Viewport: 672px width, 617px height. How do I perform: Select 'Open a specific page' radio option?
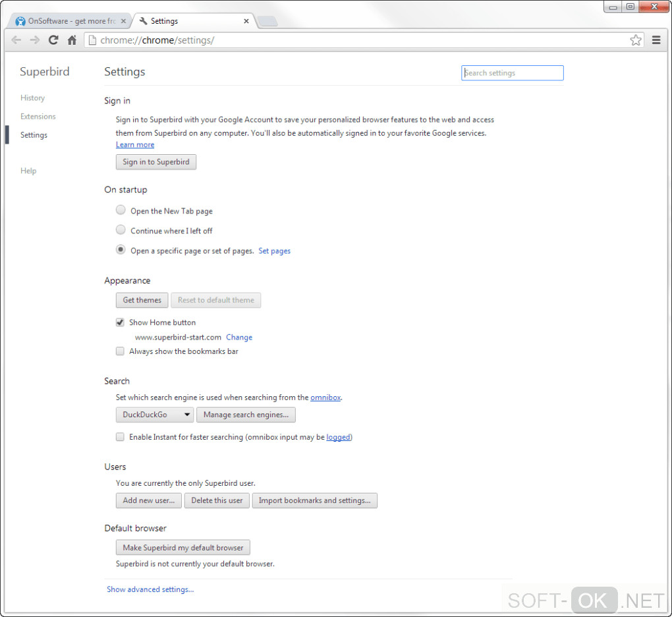(x=121, y=250)
